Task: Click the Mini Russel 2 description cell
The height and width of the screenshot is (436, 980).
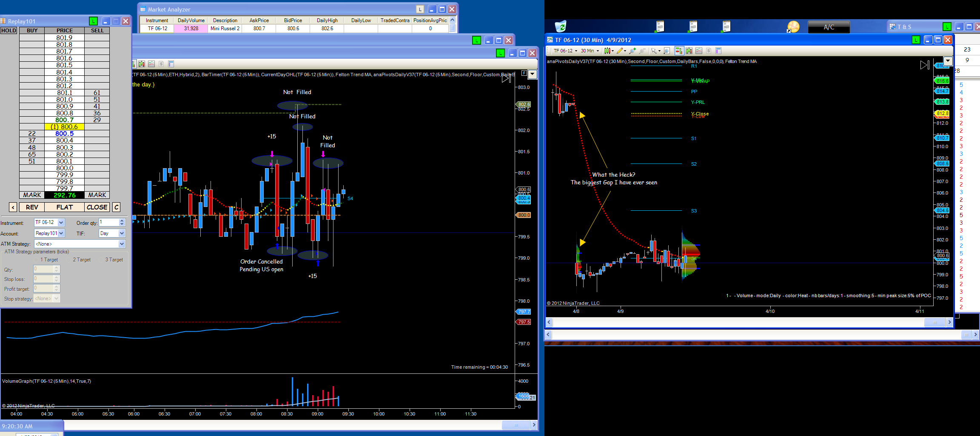Action: click(225, 29)
